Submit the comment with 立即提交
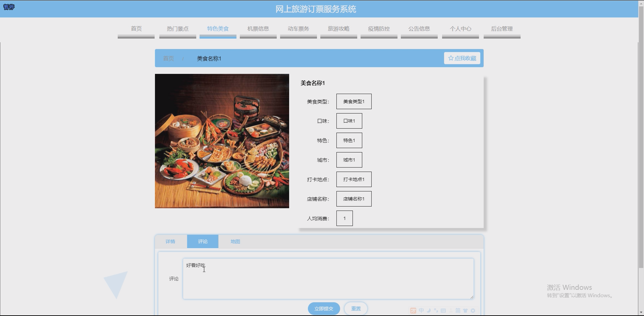The height and width of the screenshot is (316, 644). (324, 309)
